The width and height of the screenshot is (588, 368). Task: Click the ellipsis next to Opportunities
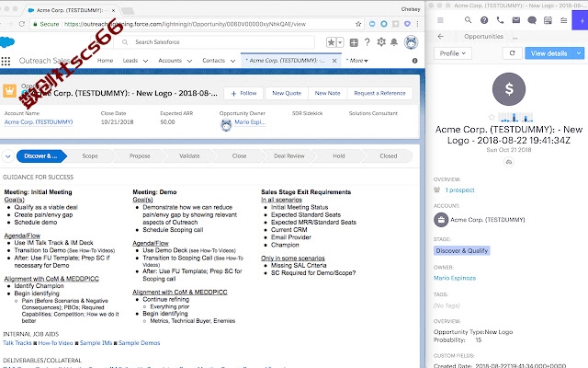pyautogui.click(x=514, y=37)
